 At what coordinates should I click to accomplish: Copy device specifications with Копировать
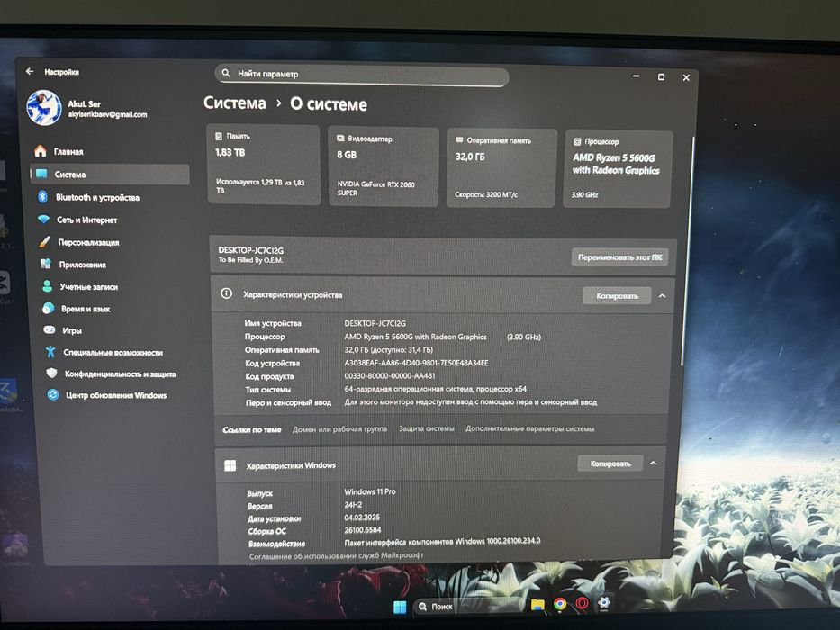(617, 296)
